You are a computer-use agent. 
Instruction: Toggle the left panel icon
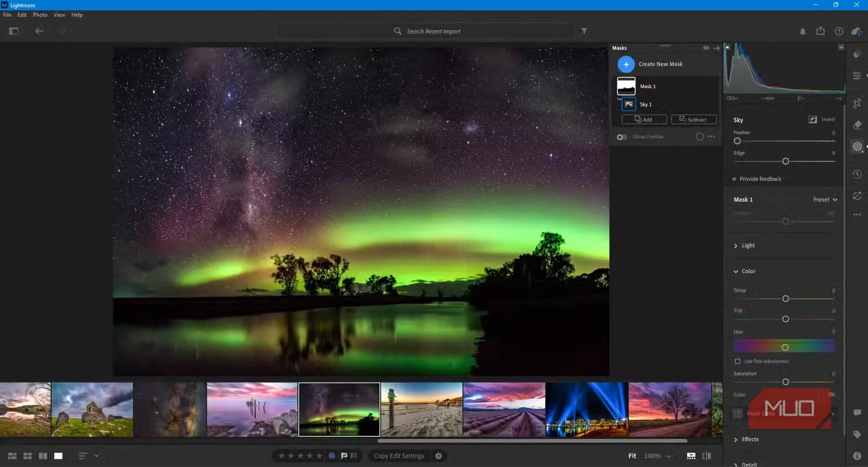[14, 31]
